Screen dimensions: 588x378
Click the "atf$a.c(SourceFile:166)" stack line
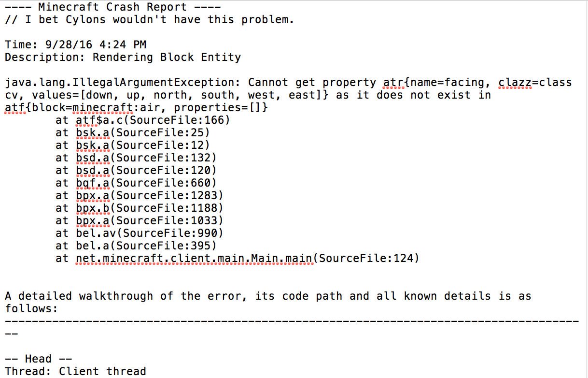click(x=153, y=120)
